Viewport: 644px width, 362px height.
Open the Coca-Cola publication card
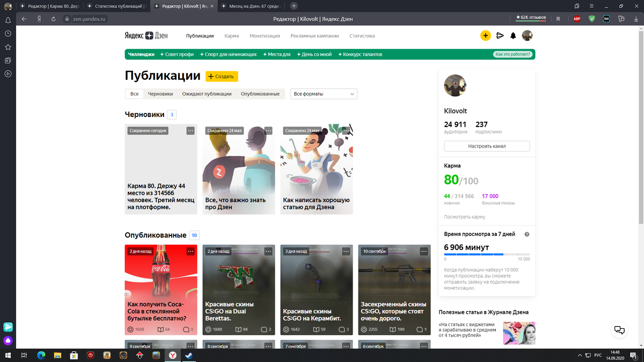tap(161, 290)
